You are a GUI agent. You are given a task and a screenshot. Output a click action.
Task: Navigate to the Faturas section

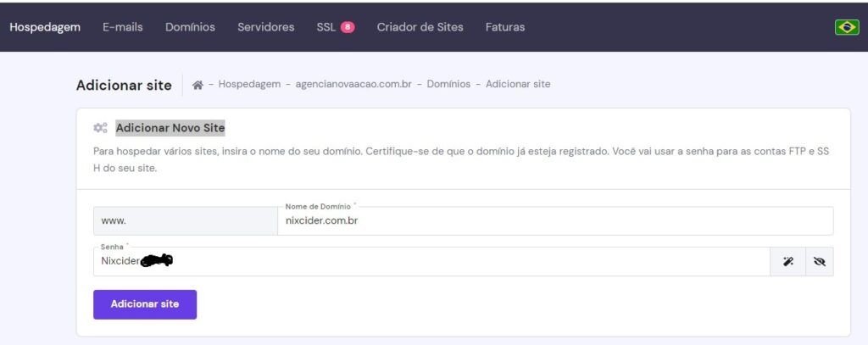(x=504, y=27)
